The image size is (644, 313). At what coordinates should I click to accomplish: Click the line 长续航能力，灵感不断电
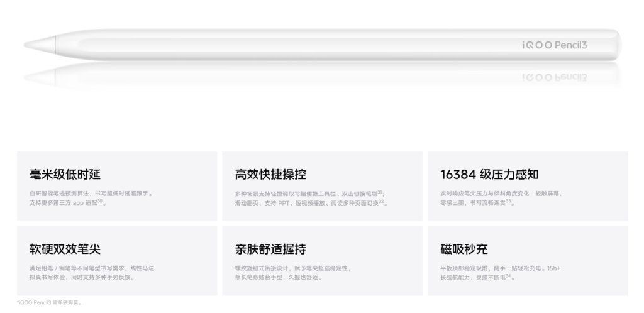478,277
